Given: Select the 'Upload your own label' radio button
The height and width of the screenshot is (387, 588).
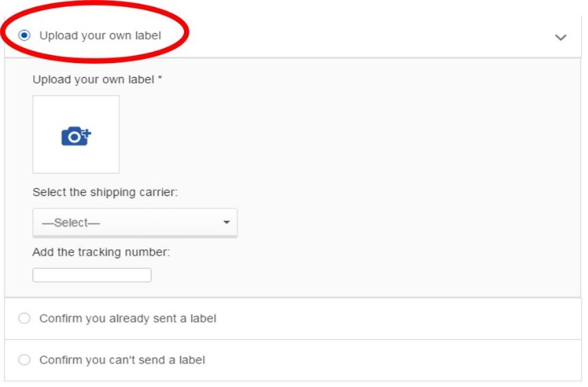Looking at the screenshot, I should click(25, 35).
